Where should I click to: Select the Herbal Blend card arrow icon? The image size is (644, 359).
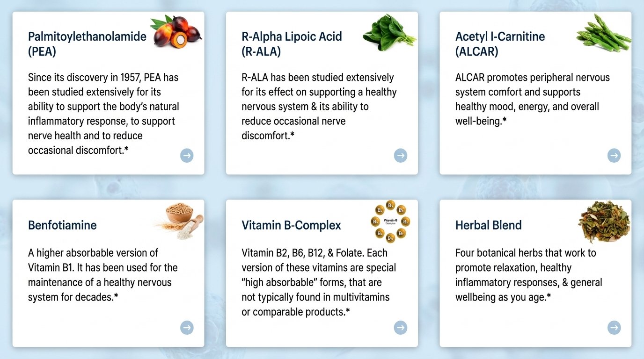coord(614,328)
